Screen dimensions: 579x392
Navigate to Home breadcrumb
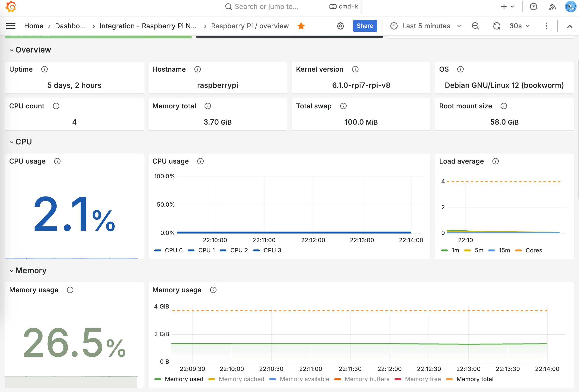(x=34, y=26)
